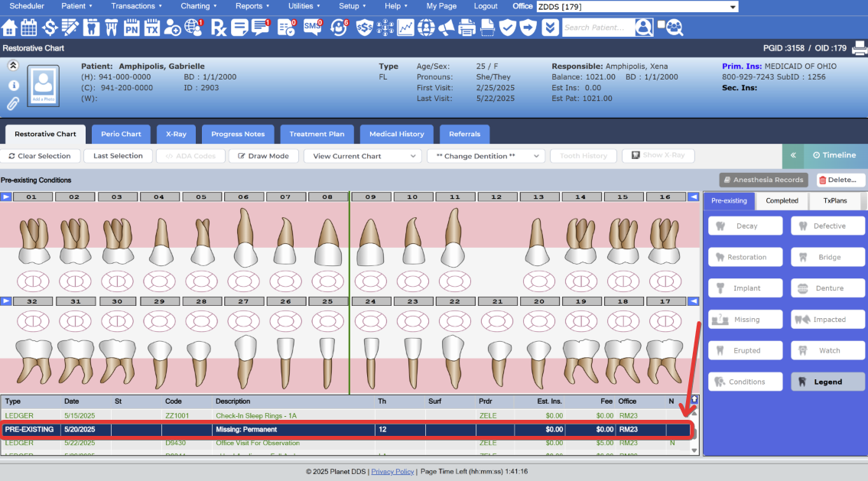Click the notes pencil icon
Screen dimensions: 868x481
[x=70, y=27]
